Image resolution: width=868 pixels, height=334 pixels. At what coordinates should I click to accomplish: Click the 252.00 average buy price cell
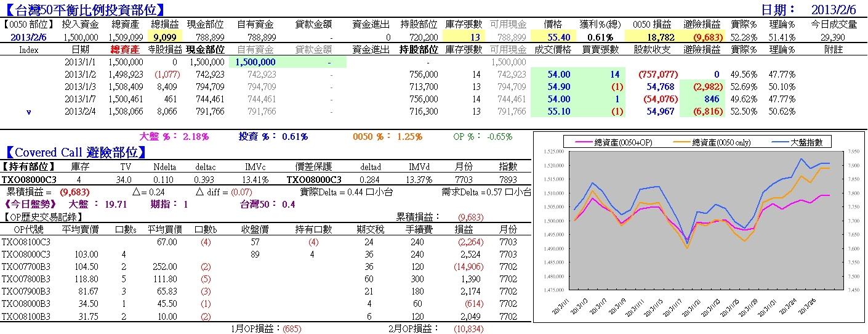(x=166, y=266)
